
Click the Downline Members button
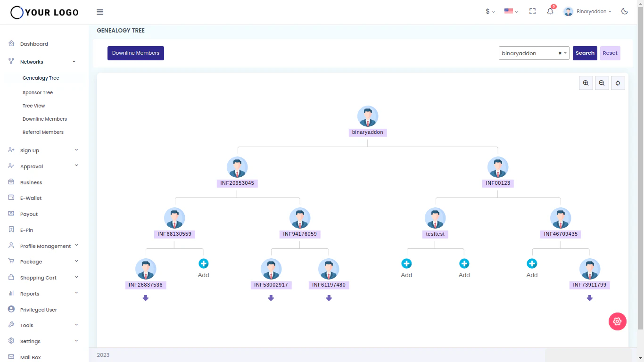coord(135,53)
